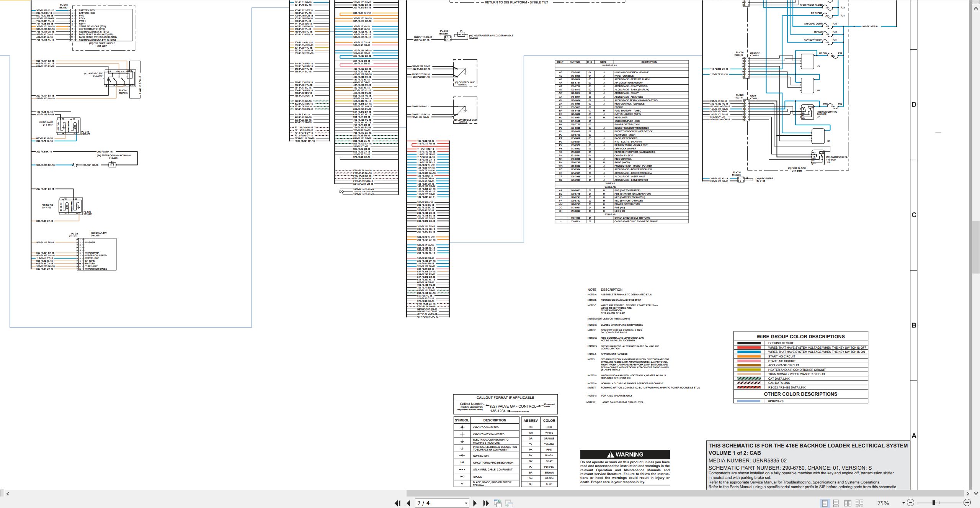980x508 pixels.
Task: Click the go-to-previous-view icon
Action: (x=498, y=503)
